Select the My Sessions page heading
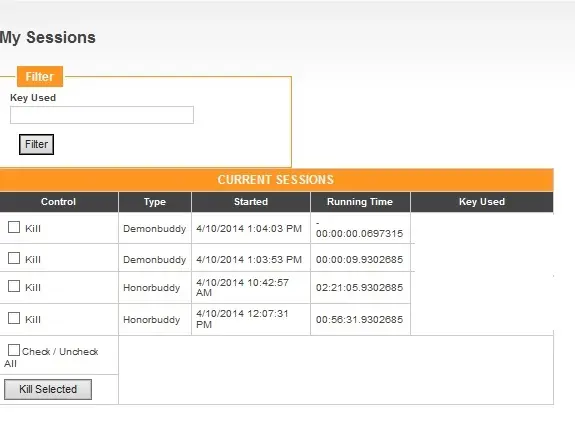 (48, 37)
